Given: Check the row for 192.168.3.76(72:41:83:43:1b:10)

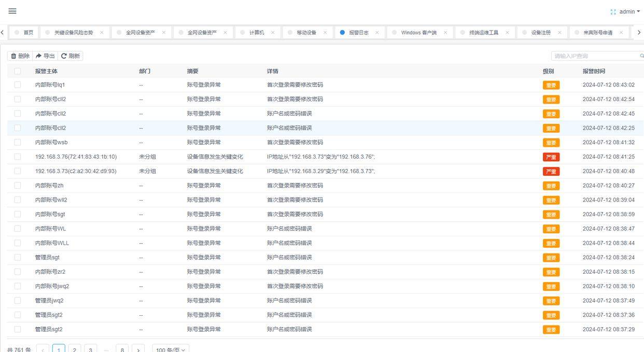Looking at the screenshot, I should click(18, 157).
